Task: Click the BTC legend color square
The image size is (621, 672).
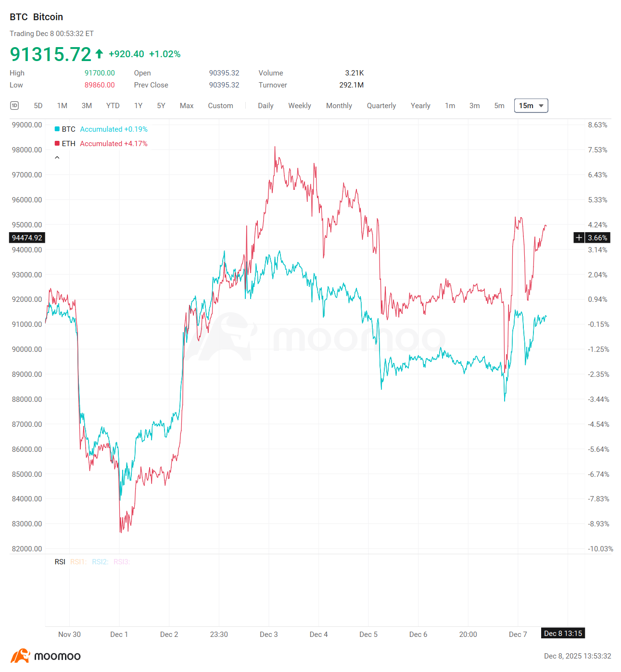Action: 57,129
